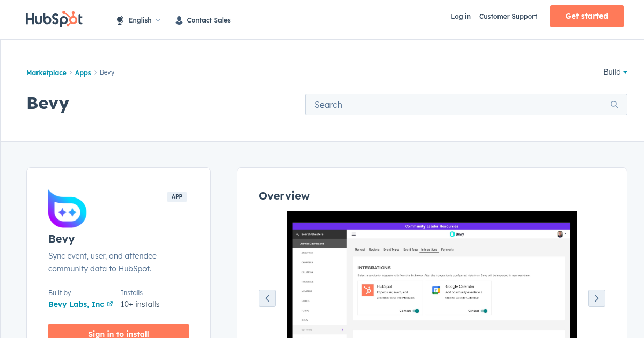Click the left carousel arrow

pos(267,298)
